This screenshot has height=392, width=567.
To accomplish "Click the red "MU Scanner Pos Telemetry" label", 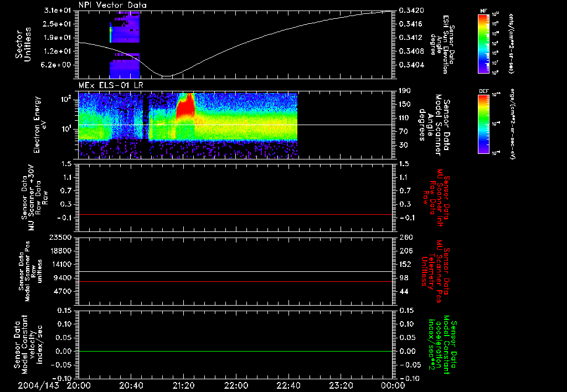I will [x=435, y=271].
